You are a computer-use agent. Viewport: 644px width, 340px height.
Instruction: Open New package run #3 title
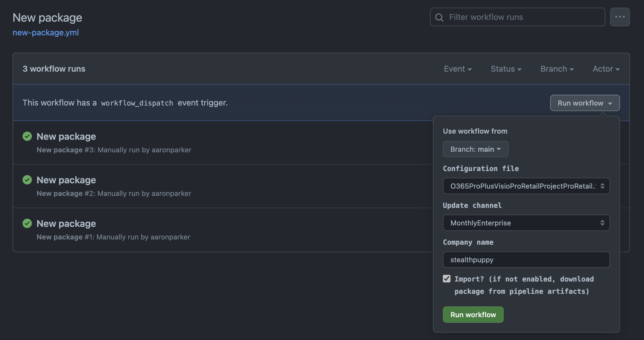pos(66,137)
